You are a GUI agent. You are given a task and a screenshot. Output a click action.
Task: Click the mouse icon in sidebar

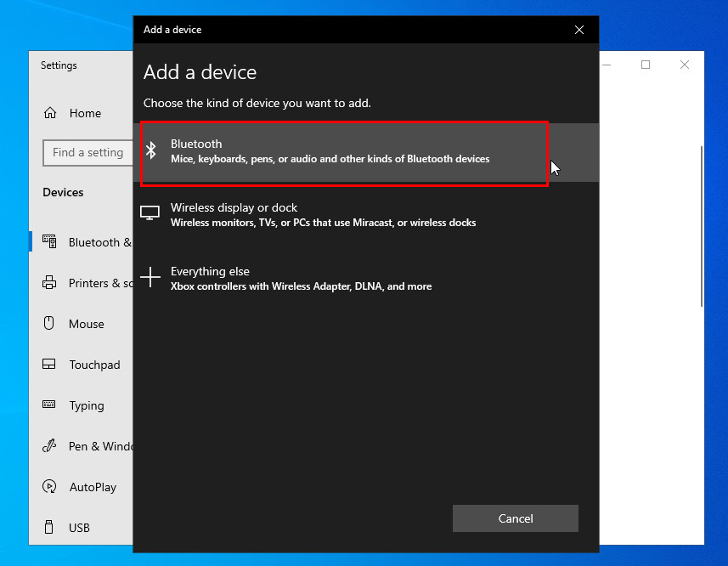click(x=48, y=323)
